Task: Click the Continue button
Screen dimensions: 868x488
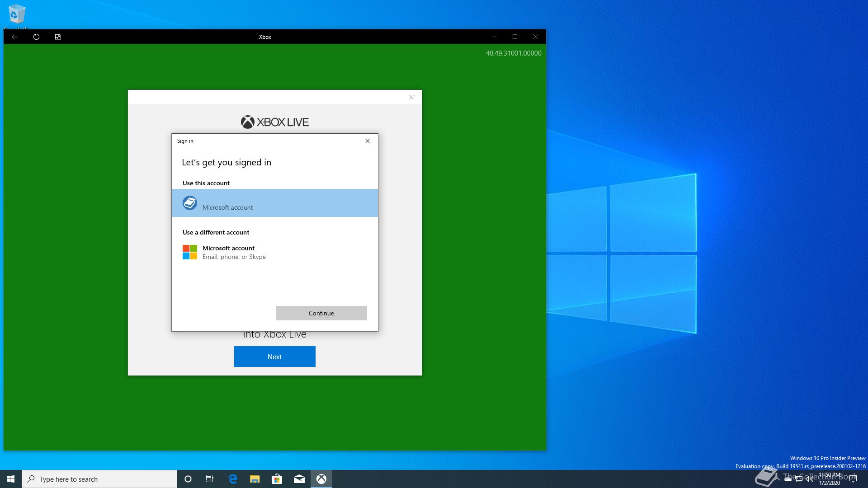Action: coord(321,313)
